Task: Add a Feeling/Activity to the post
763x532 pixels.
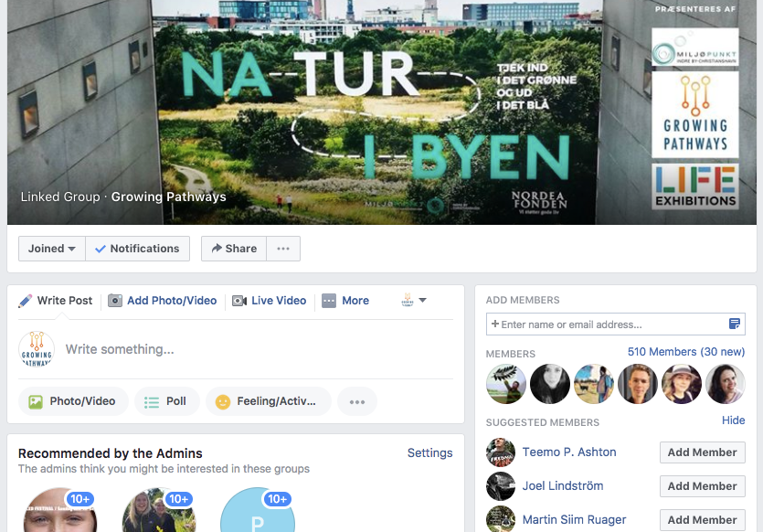Action: pos(269,401)
